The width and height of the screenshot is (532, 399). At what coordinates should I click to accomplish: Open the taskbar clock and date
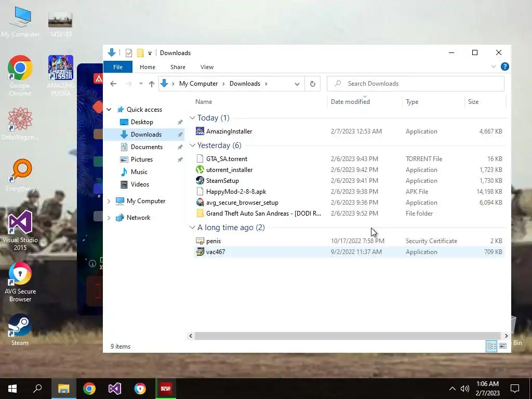pos(487,389)
